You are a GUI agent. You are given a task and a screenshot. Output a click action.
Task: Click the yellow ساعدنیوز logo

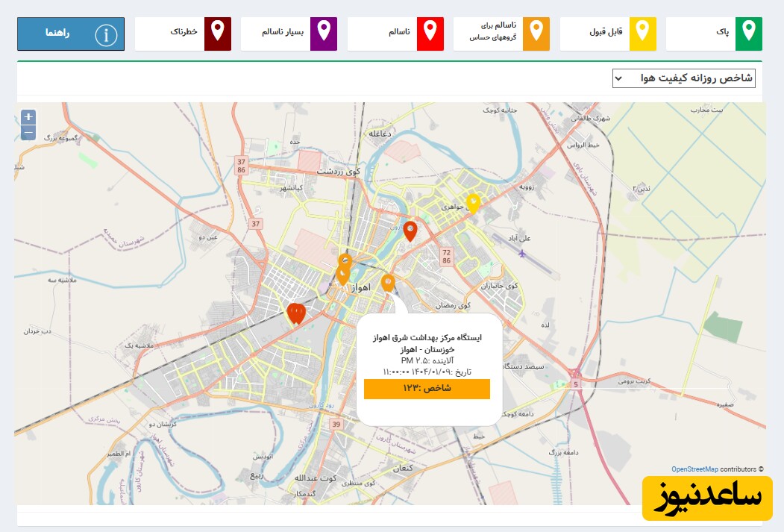click(707, 498)
